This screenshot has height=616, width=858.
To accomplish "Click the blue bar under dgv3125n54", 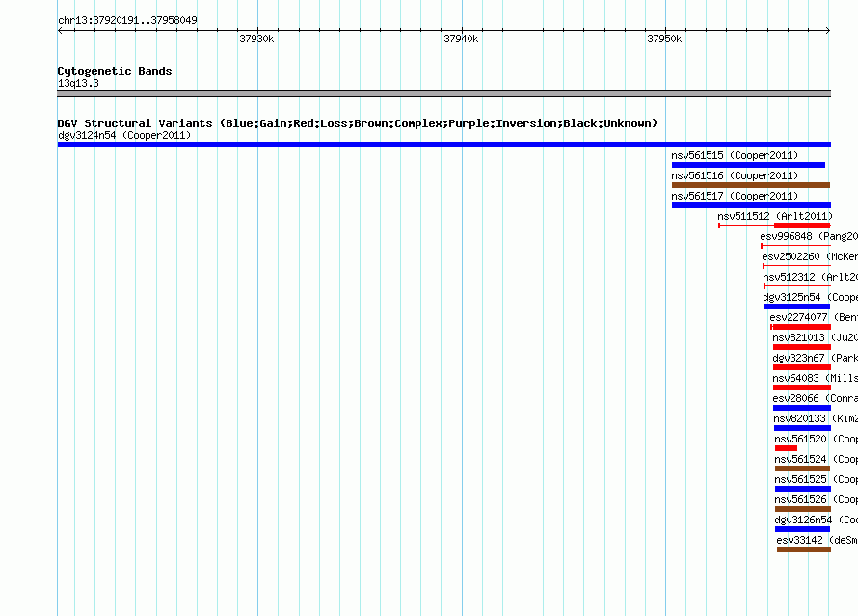I will pos(796,307).
